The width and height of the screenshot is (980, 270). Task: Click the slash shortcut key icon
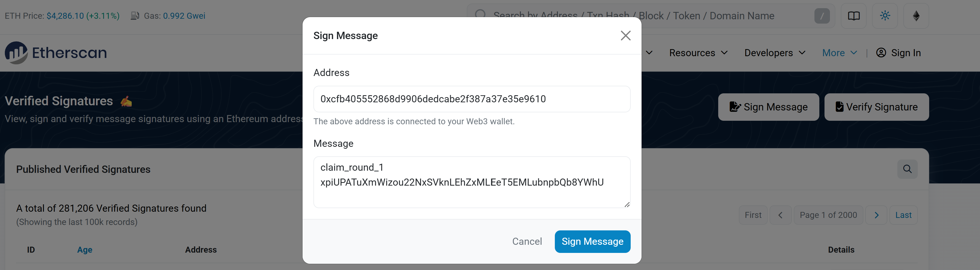(x=822, y=16)
